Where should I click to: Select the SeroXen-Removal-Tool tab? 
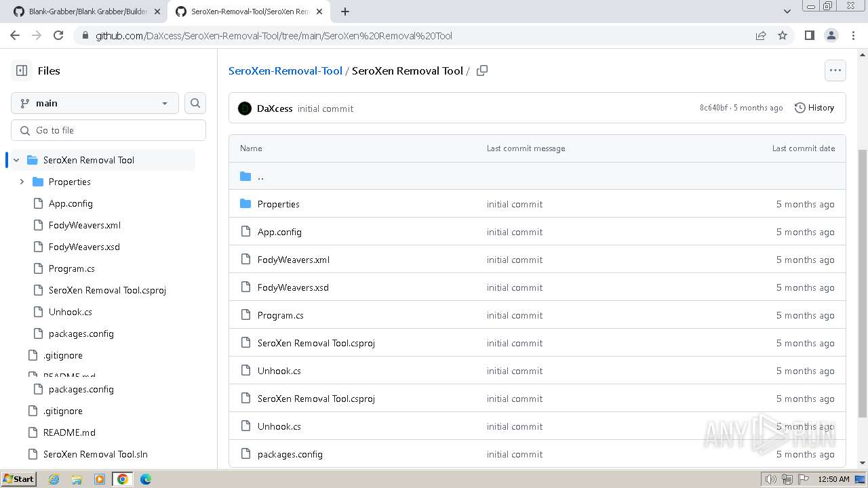249,12
